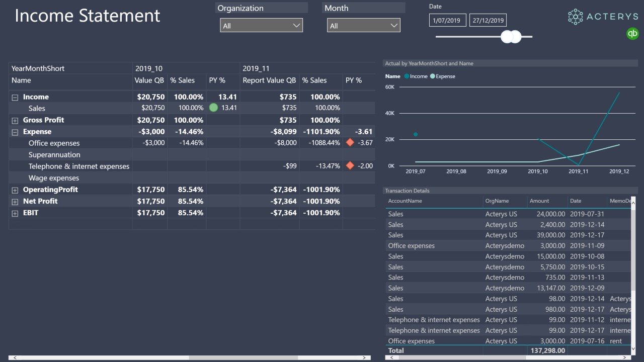
Task: Click the end date field 27/12/2019
Action: (x=488, y=21)
